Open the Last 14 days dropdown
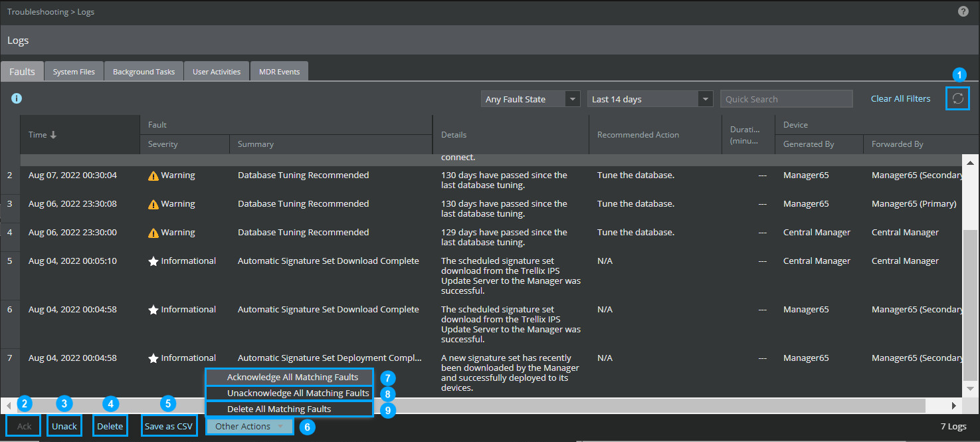Image resolution: width=980 pixels, height=442 pixels. (650, 99)
